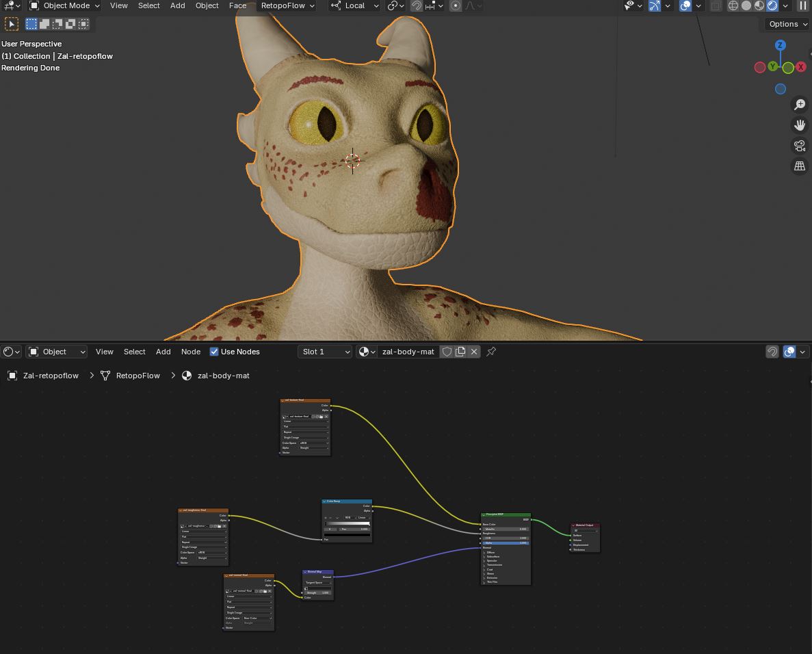Select material preview shading icon

759,5
